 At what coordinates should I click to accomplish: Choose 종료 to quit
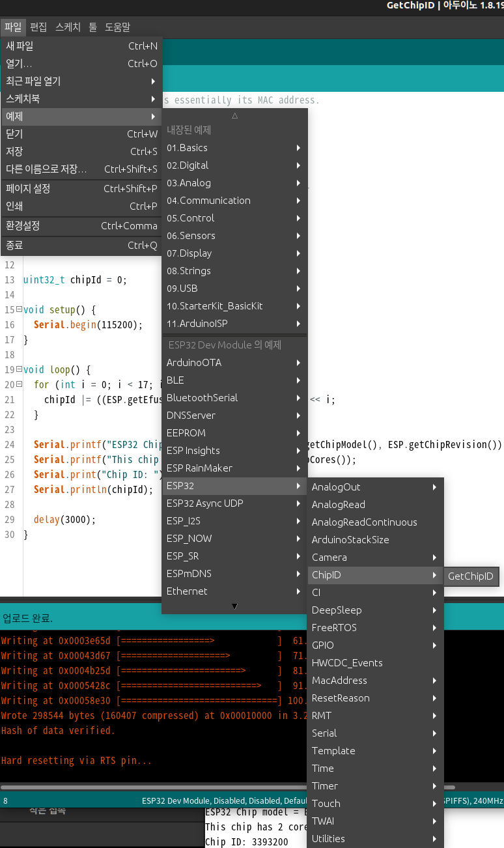tap(81, 246)
